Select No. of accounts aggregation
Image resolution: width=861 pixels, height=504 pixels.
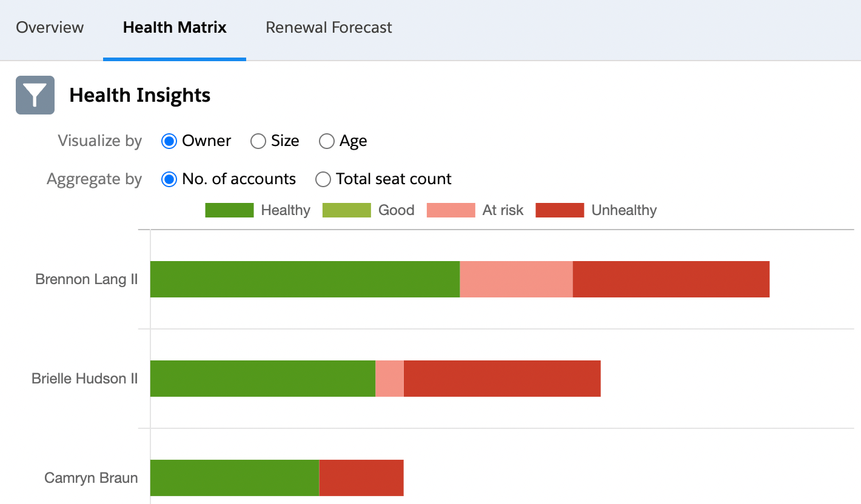click(x=169, y=179)
